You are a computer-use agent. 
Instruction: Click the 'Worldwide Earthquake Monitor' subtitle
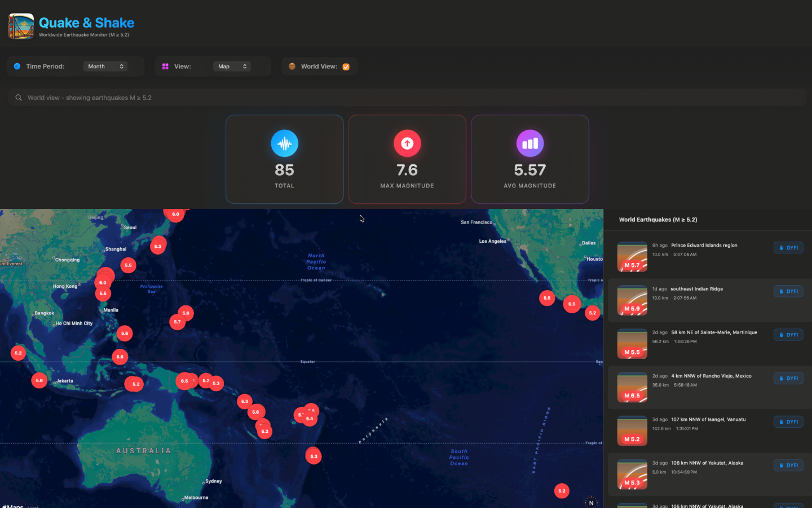[x=84, y=35]
